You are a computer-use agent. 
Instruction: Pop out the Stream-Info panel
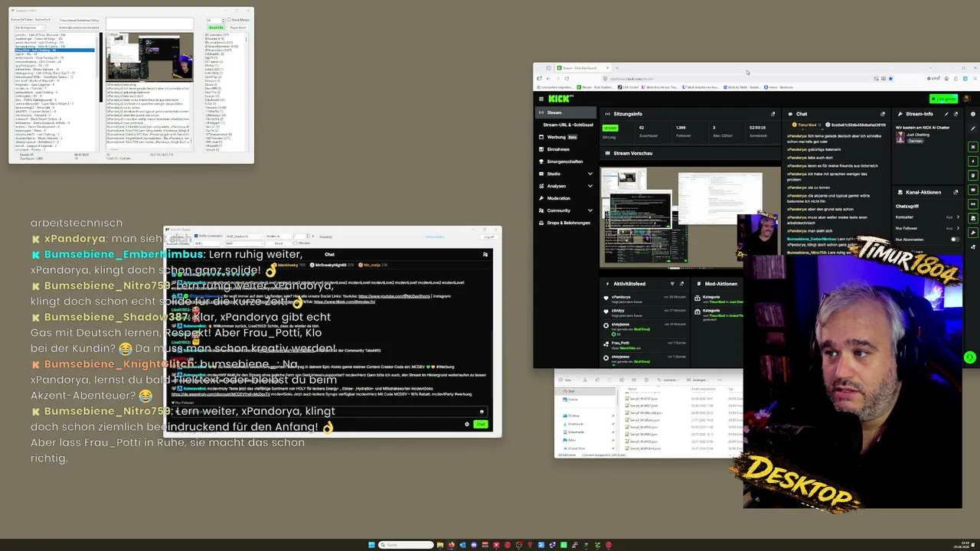pyautogui.click(x=955, y=114)
